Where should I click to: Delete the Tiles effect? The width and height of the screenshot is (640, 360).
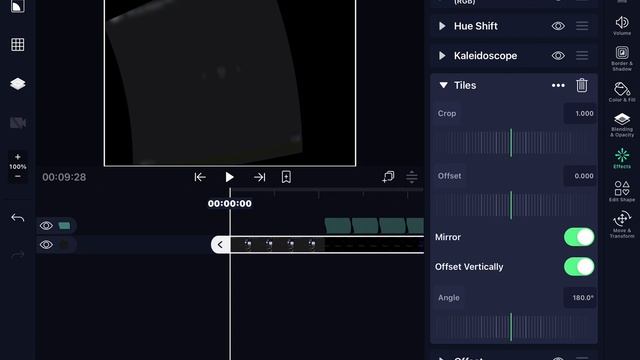582,85
